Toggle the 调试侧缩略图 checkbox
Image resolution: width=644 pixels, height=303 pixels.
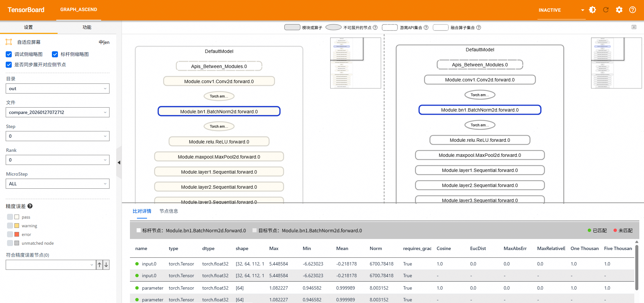(x=9, y=54)
